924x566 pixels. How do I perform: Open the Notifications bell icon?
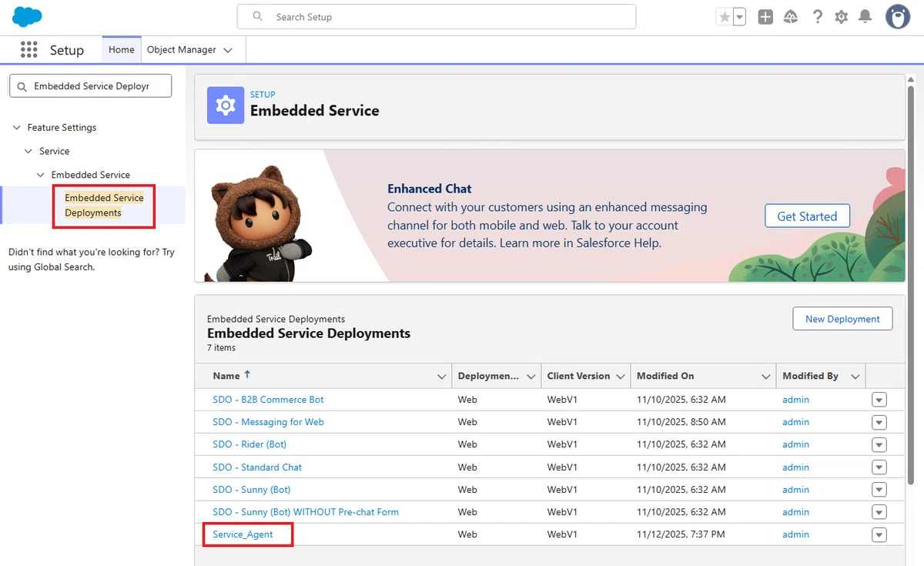(x=865, y=17)
